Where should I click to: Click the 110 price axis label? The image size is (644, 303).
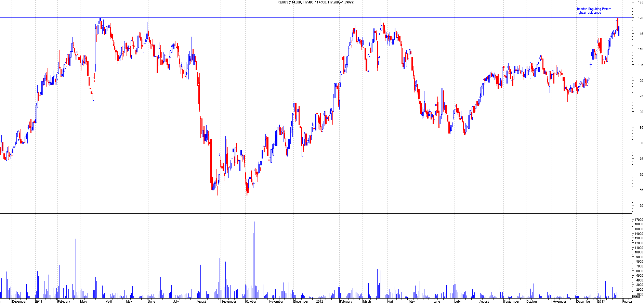pyautogui.click(x=640, y=49)
